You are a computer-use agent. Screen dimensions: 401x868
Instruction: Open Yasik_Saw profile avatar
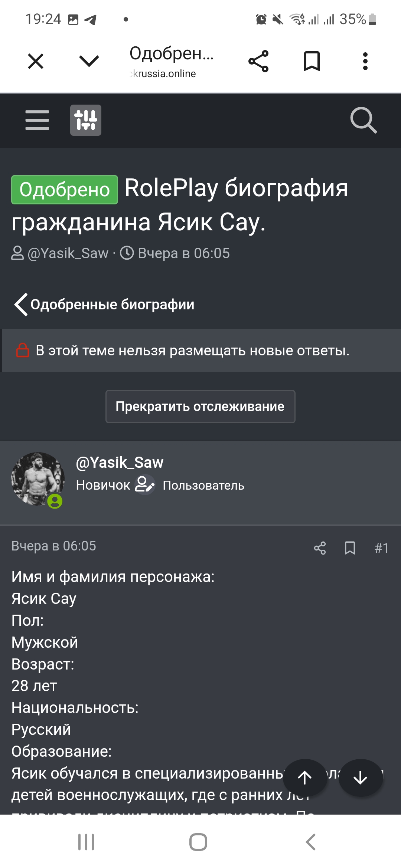tap(38, 479)
